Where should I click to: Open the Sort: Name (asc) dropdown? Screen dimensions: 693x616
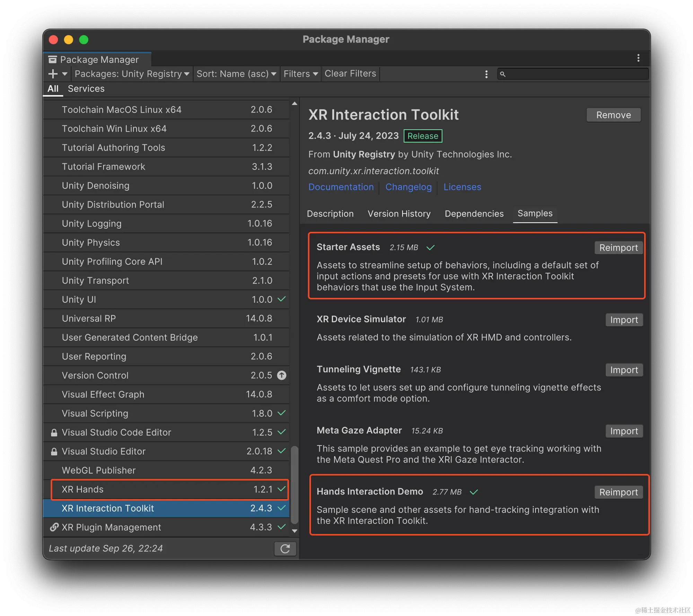click(x=236, y=74)
